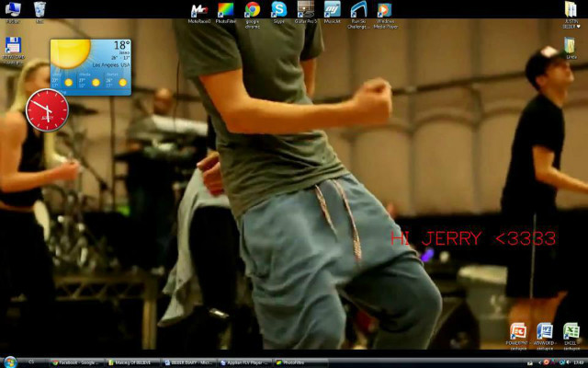Viewport: 588px width, 368px height.
Task: Open the volume icon in the system tray
Action: [569, 362]
